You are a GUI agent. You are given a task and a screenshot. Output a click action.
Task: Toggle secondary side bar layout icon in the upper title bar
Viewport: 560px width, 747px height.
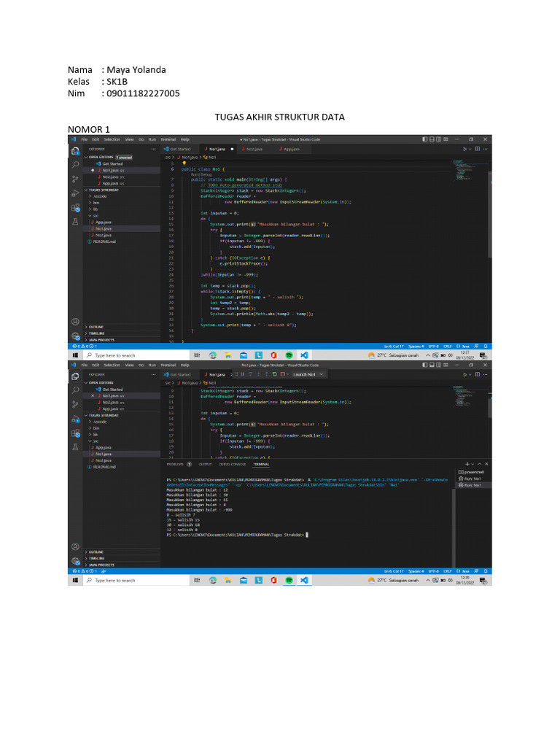[x=438, y=139]
